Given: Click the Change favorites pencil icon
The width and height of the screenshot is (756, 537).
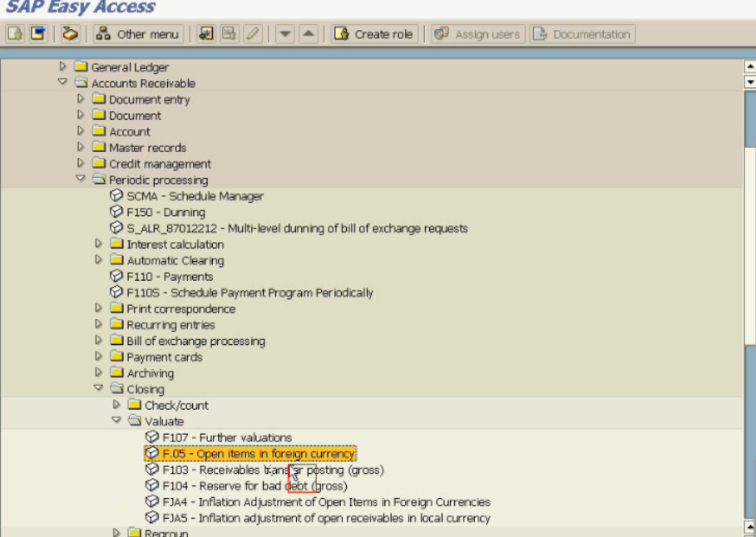Looking at the screenshot, I should (x=252, y=34).
